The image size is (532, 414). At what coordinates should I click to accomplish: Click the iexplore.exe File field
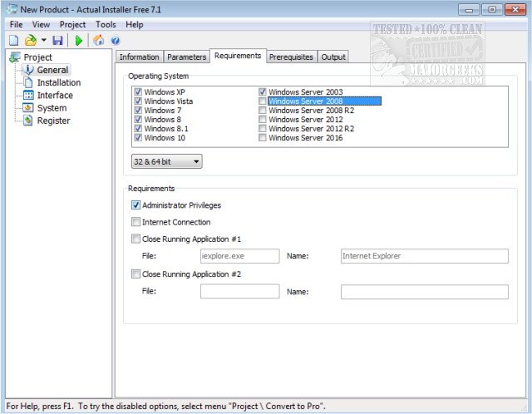[x=240, y=256]
